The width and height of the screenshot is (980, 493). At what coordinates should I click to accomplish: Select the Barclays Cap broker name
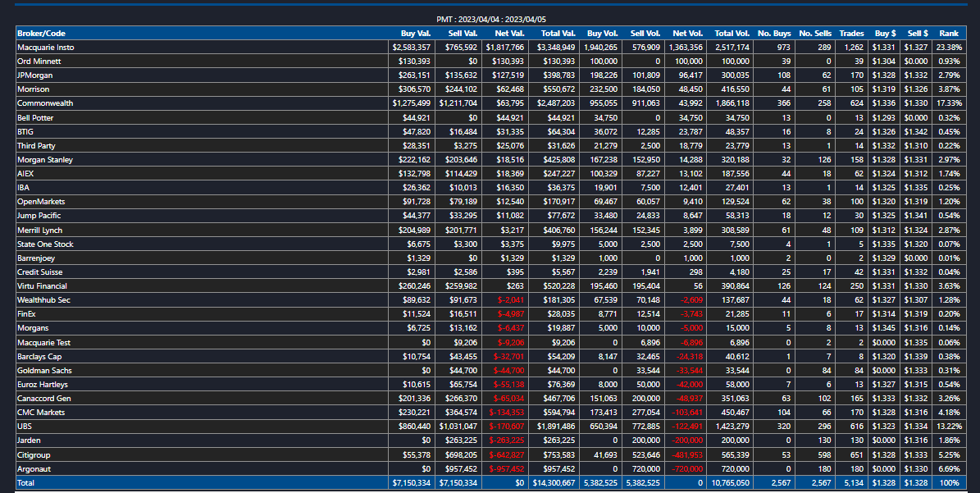pos(39,357)
